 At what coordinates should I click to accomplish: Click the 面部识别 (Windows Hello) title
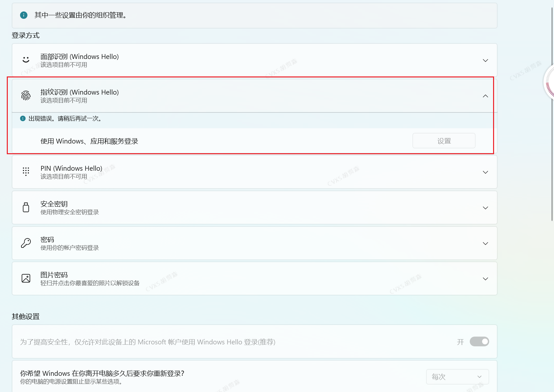coord(80,56)
